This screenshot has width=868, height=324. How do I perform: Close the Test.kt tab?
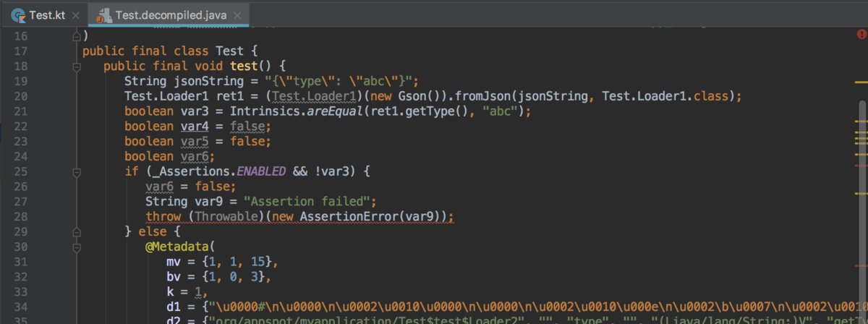(x=76, y=14)
